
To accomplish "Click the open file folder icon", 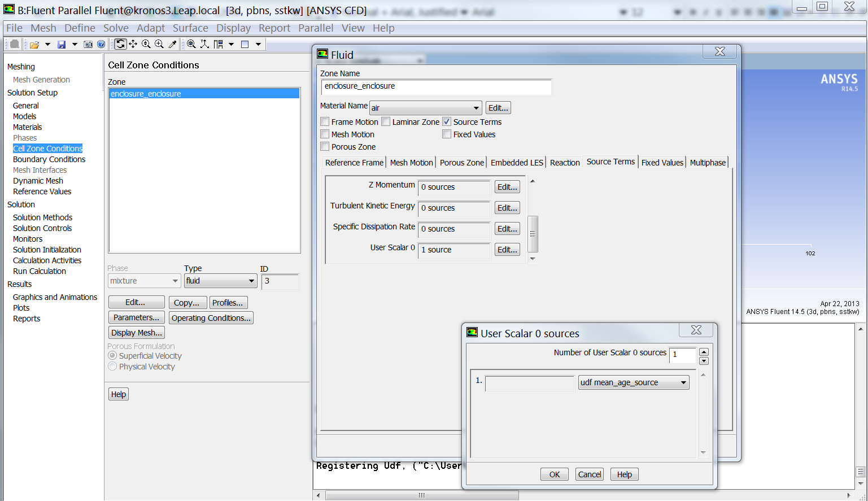I will coord(34,44).
